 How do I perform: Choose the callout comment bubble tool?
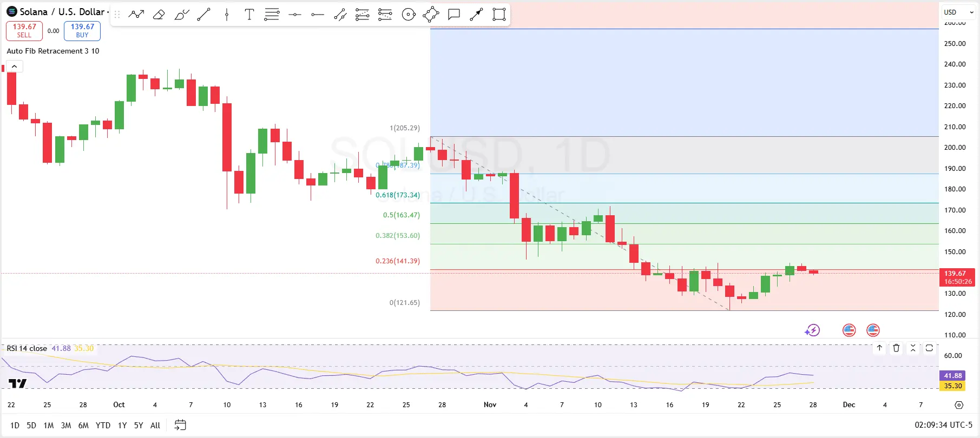[x=454, y=15]
